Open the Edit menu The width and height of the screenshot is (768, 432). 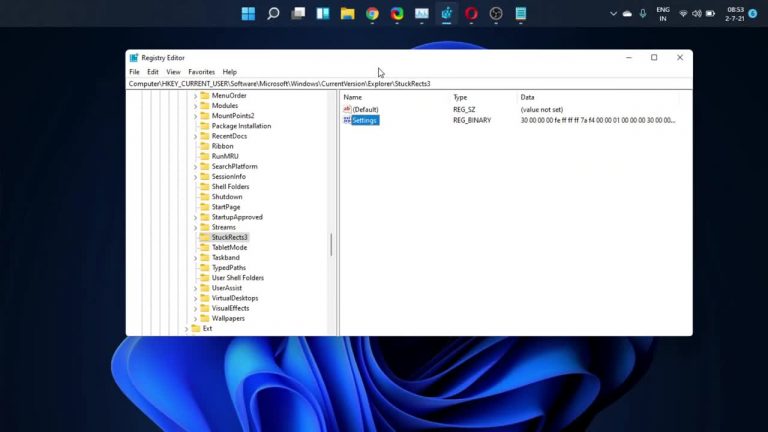point(153,72)
